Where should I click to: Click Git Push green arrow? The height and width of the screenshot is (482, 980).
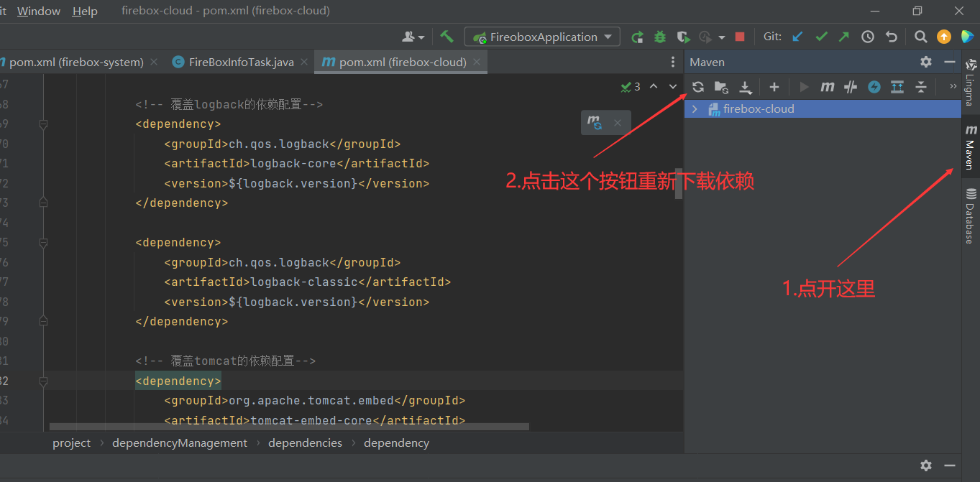pos(843,37)
